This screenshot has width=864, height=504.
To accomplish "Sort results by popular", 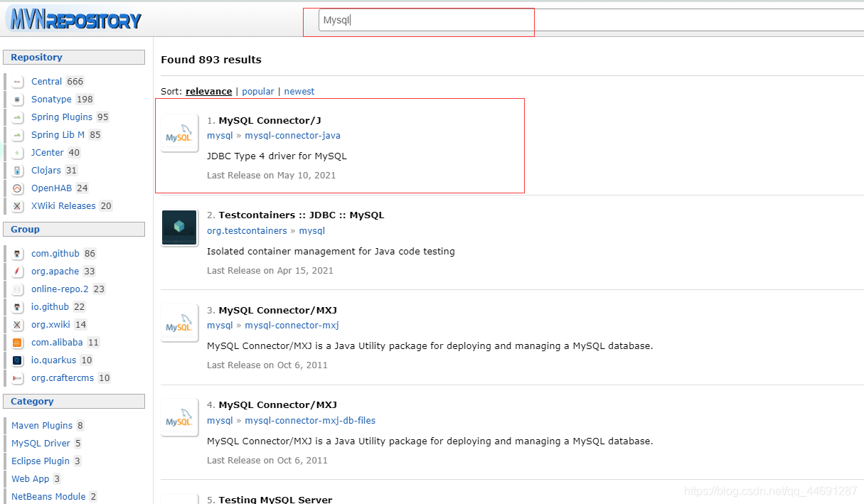I will (x=258, y=92).
